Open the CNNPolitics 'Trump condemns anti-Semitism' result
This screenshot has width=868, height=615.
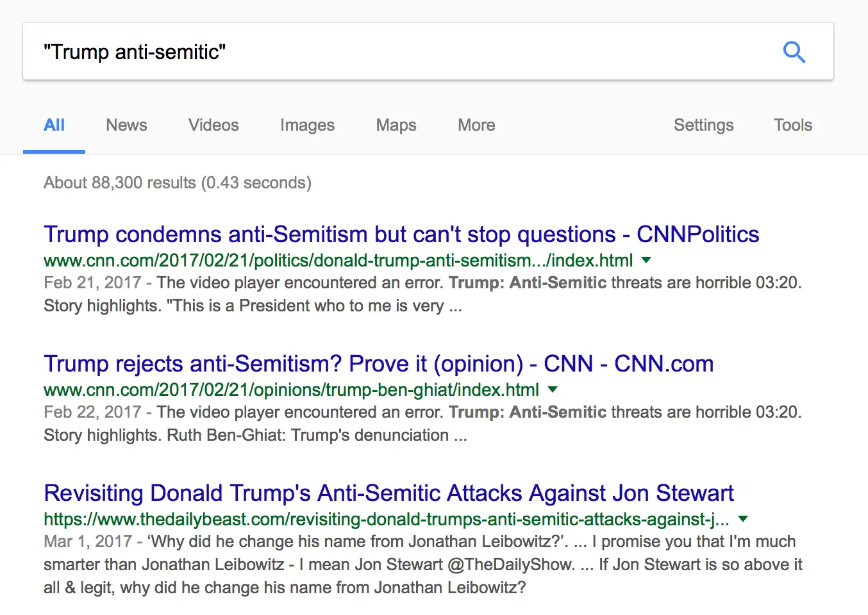401,234
